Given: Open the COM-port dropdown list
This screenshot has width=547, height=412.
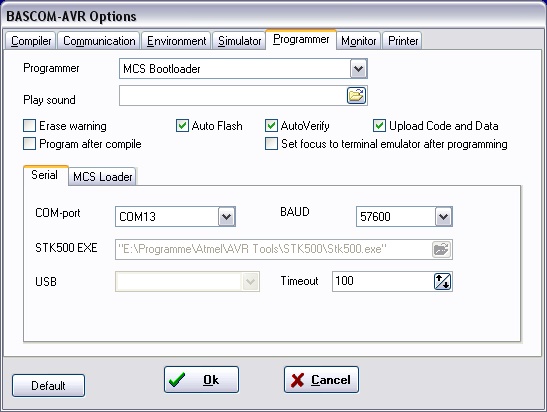Looking at the screenshot, I should pyautogui.click(x=227, y=217).
